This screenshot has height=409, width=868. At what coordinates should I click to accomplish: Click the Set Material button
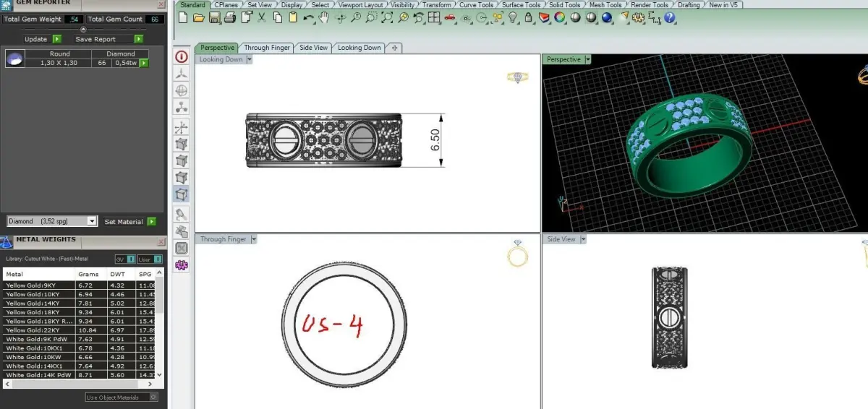(129, 222)
